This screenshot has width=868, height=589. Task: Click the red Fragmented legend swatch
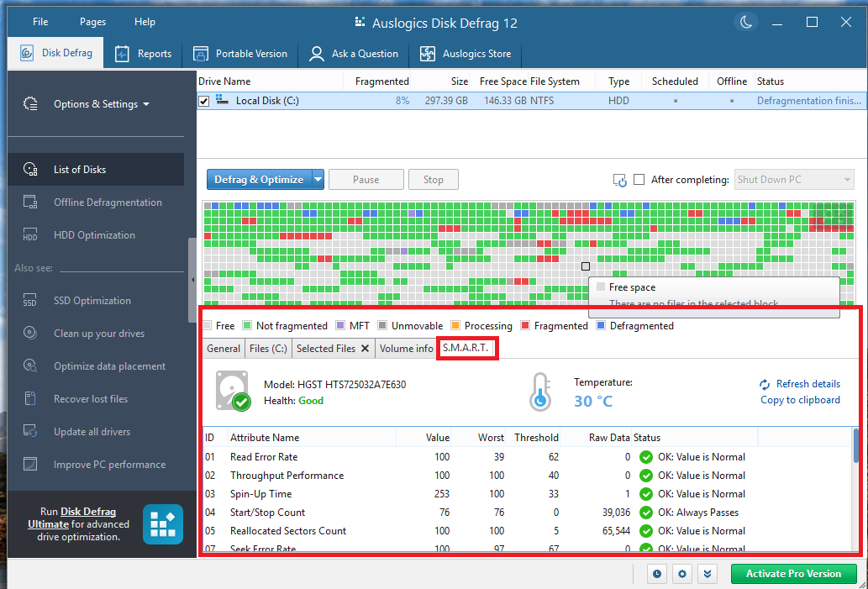[526, 326]
